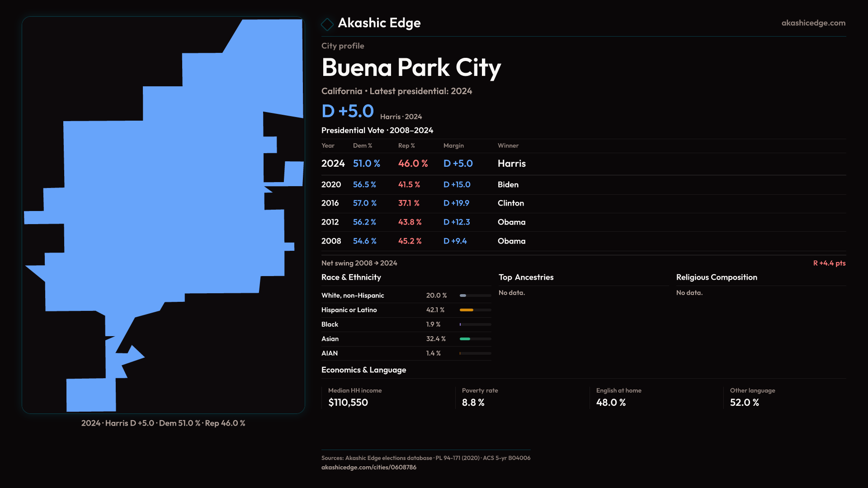The width and height of the screenshot is (868, 488).
Task: Open the akashicedge.com/cities/0608786 URL
Action: click(x=368, y=467)
